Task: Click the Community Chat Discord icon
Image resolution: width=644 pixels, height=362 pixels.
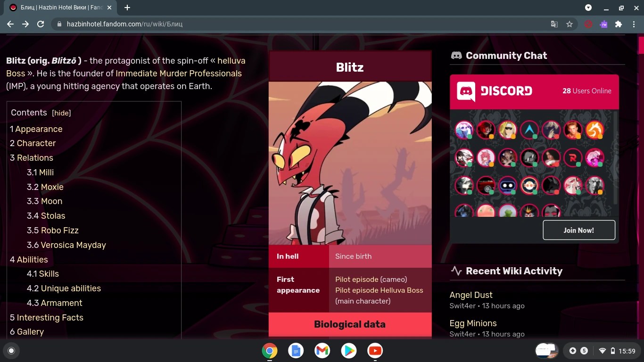Action: (456, 56)
